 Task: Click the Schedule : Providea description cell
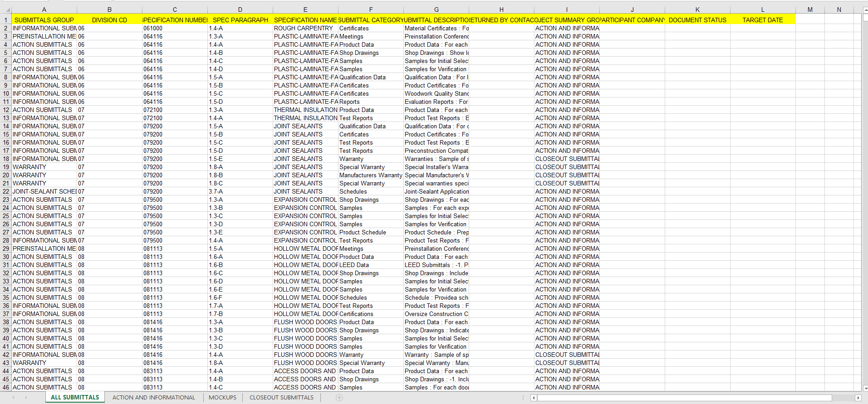click(x=436, y=297)
